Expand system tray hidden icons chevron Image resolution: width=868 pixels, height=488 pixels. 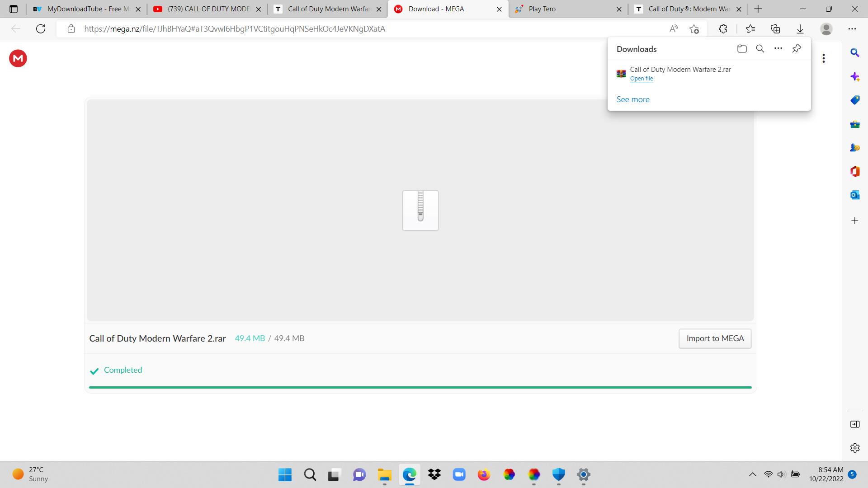[752, 474]
